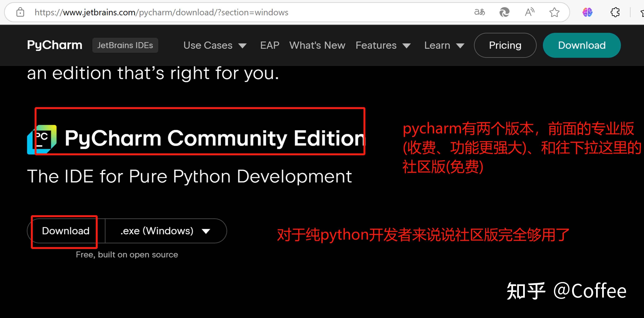
Task: Click the JetBrains IDEs label
Action: click(x=125, y=45)
